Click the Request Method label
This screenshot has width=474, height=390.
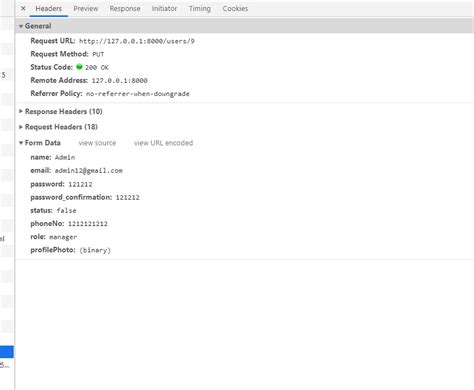(x=59, y=54)
